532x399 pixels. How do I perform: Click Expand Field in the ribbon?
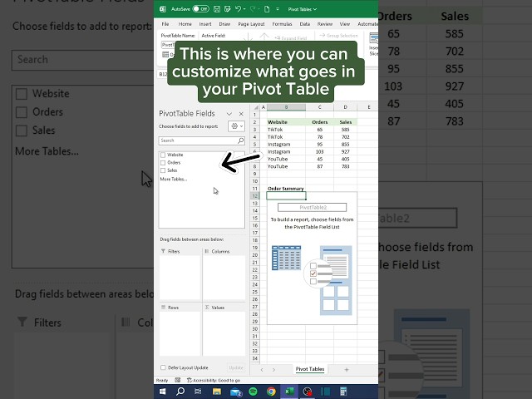(x=290, y=38)
